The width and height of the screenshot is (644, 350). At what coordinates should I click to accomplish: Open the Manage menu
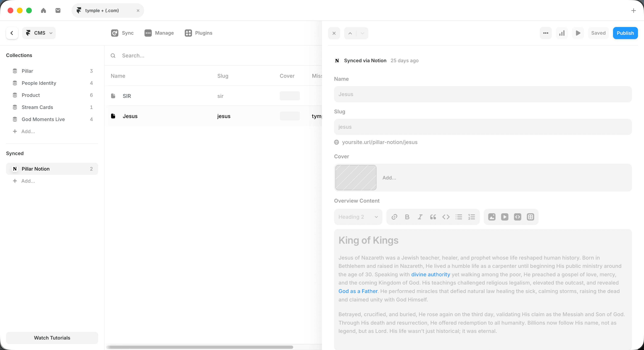(x=159, y=33)
